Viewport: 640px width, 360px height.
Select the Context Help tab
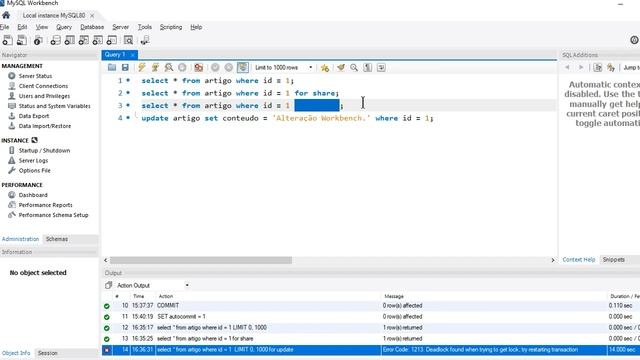(x=578, y=260)
